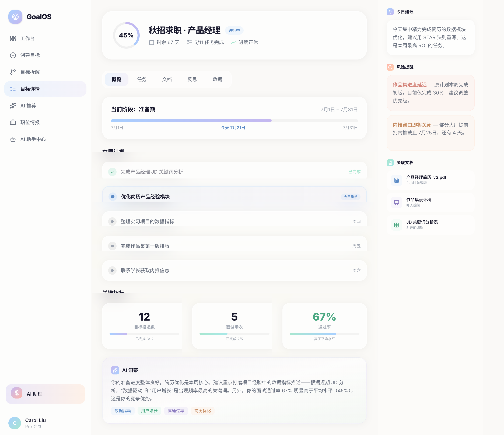The image size is (504, 435).
Task: Open 目标拆解 from the sidebar
Action: point(45,72)
